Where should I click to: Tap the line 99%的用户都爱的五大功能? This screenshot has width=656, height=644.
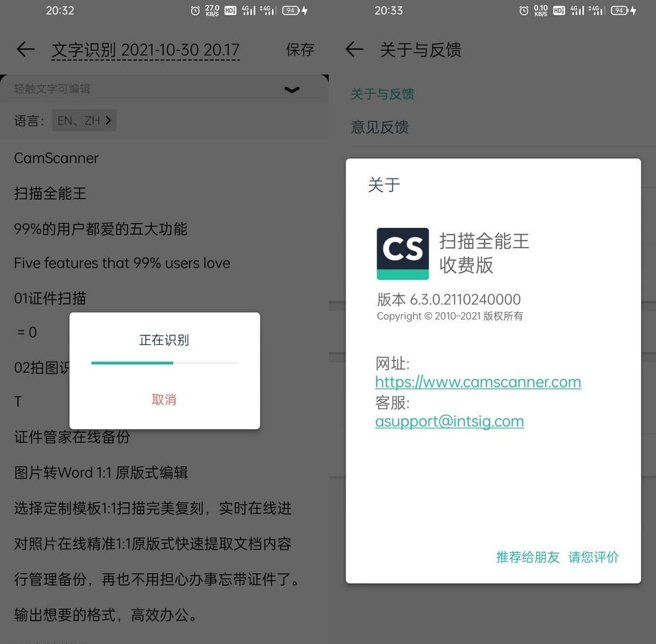(x=101, y=229)
